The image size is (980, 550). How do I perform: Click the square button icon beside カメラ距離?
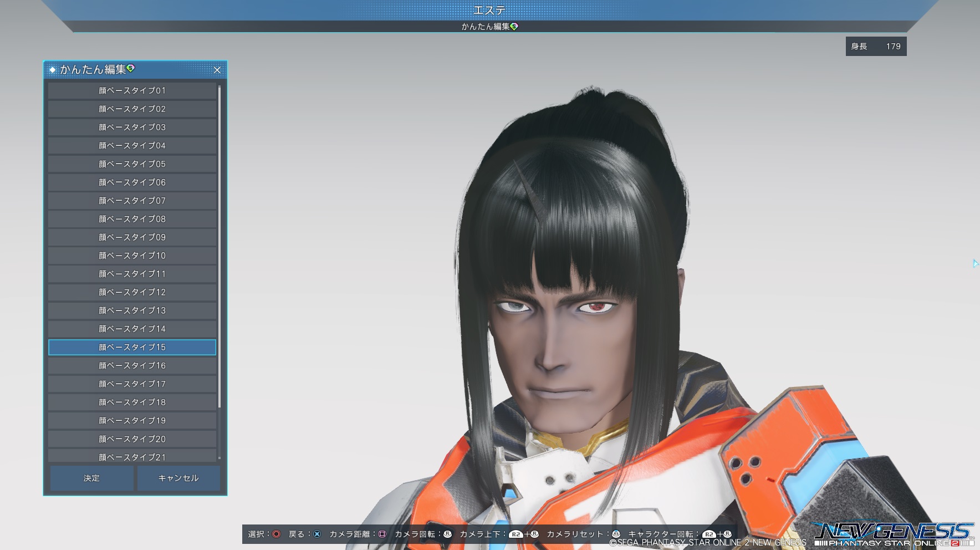click(382, 534)
